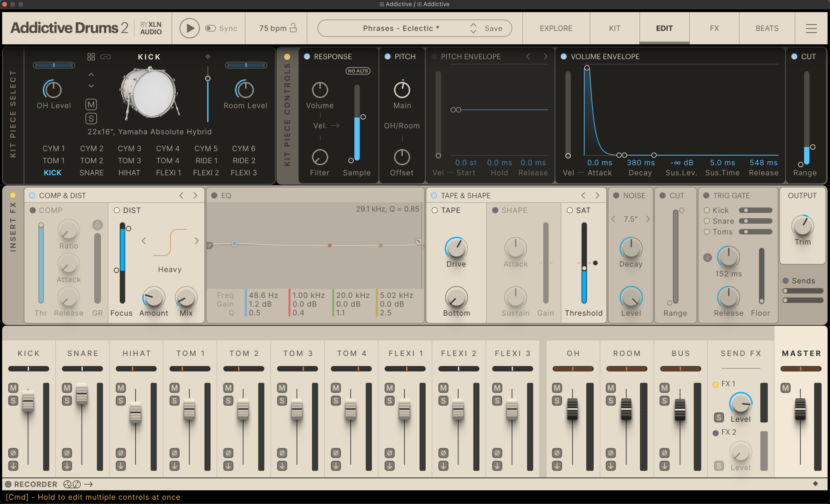Click previous arrow in COMP & DIST header
This screenshot has height=504, width=830.
coord(181,196)
